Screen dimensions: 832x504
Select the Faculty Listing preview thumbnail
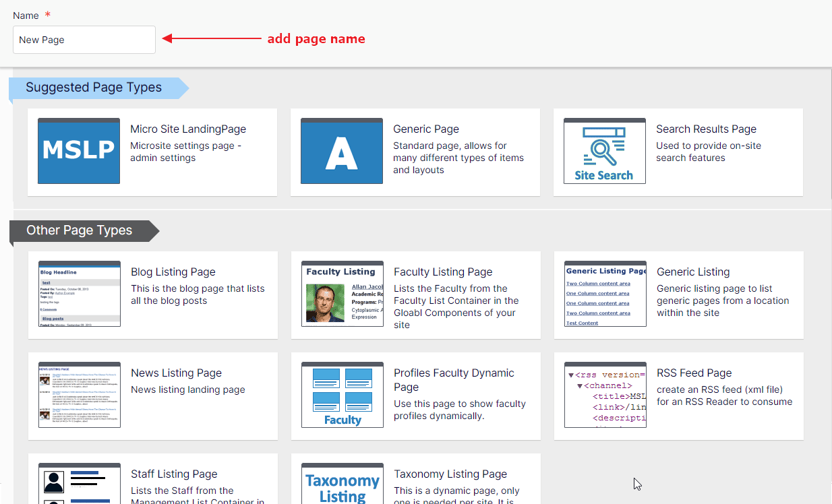click(x=342, y=294)
